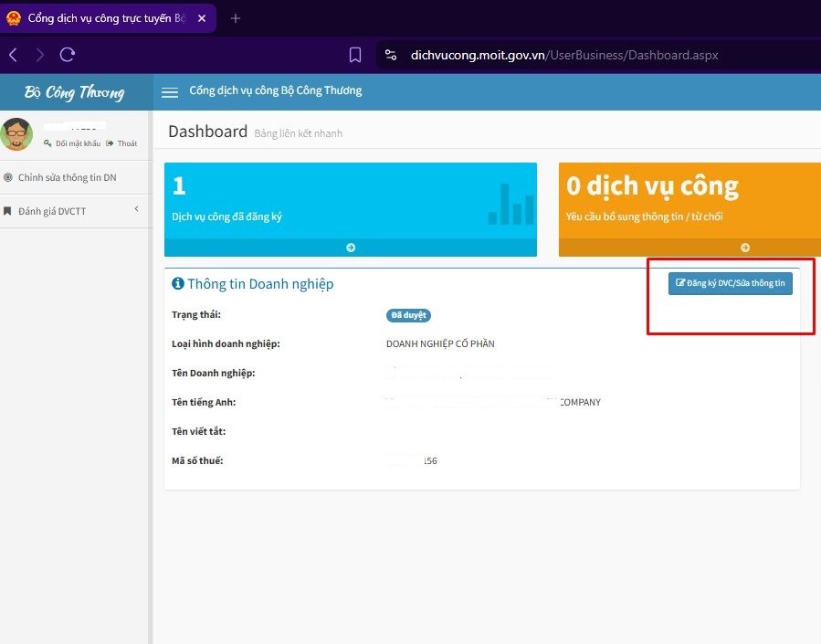The width and height of the screenshot is (821, 644).
Task: Click Đăng ký DVC/Sửa thông tin button
Action: point(730,283)
